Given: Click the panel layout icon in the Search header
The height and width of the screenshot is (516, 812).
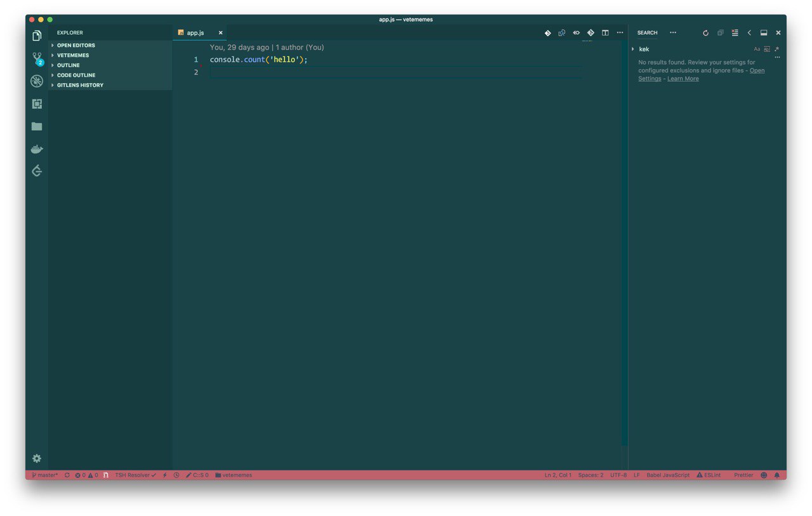Looking at the screenshot, I should point(764,33).
